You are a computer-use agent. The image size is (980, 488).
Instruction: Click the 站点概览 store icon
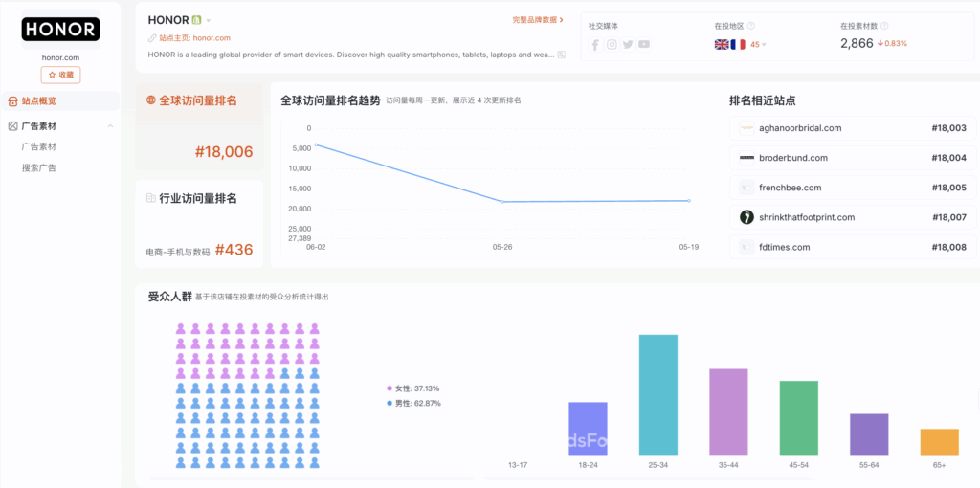[x=12, y=100]
